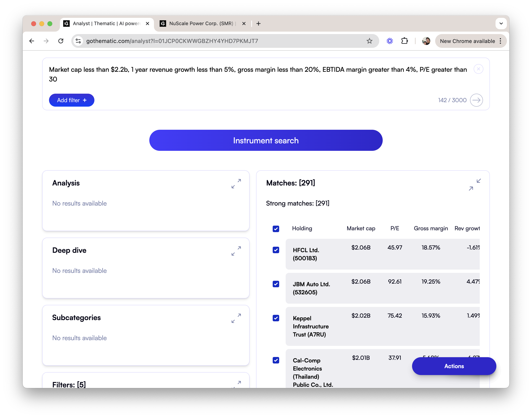
Task: Select the 19.25% gross margin value
Action: pos(431,281)
